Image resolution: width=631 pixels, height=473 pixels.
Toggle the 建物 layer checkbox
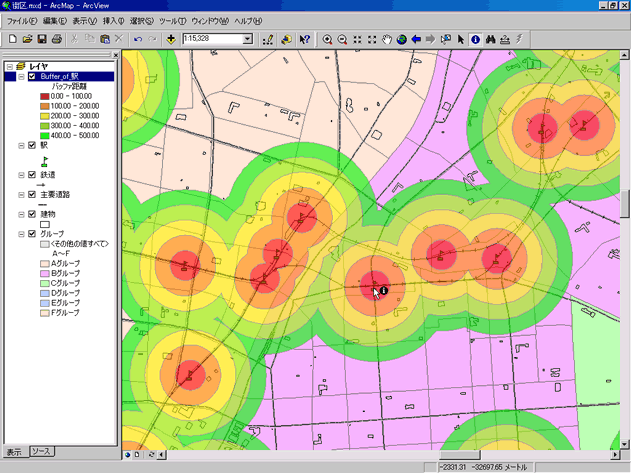click(32, 214)
